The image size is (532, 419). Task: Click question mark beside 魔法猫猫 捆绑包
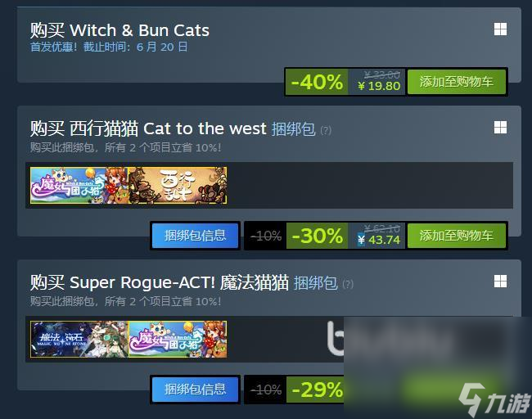click(348, 284)
